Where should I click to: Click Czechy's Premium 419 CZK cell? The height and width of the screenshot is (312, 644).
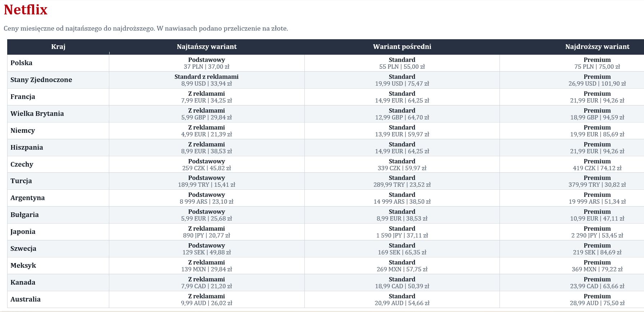pos(597,164)
